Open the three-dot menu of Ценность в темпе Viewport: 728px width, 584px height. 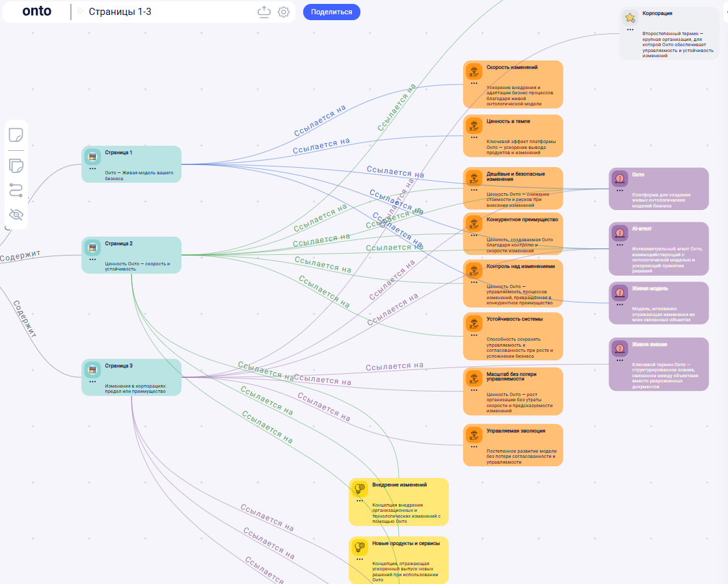point(474,137)
